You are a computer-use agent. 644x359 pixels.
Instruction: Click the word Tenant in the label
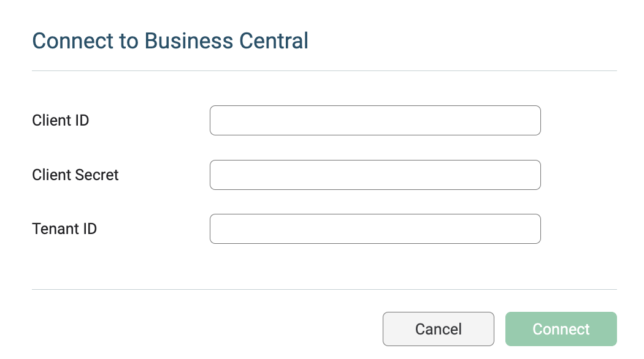(x=55, y=229)
